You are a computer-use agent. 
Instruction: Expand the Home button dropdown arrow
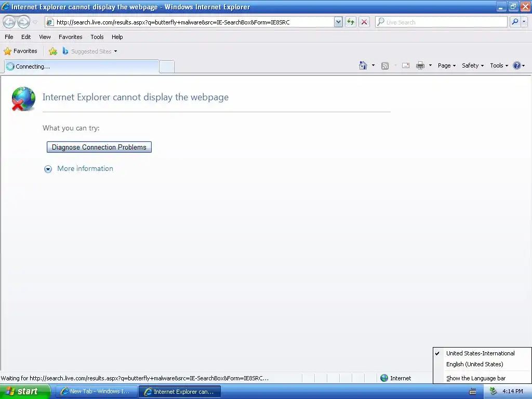click(x=373, y=65)
